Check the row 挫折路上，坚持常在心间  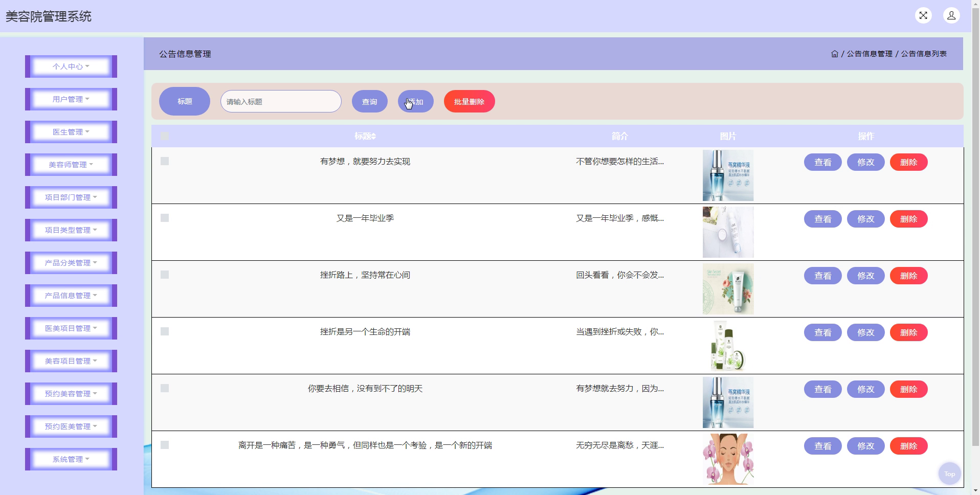click(x=165, y=275)
